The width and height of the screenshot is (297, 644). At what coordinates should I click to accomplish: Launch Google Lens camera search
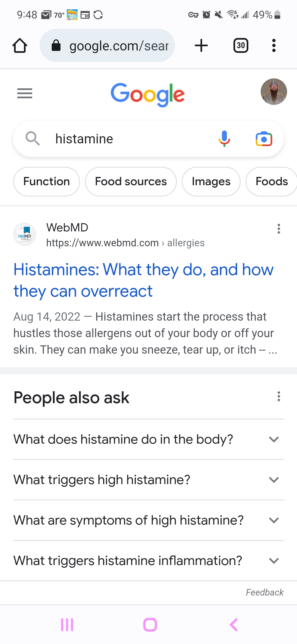point(264,139)
